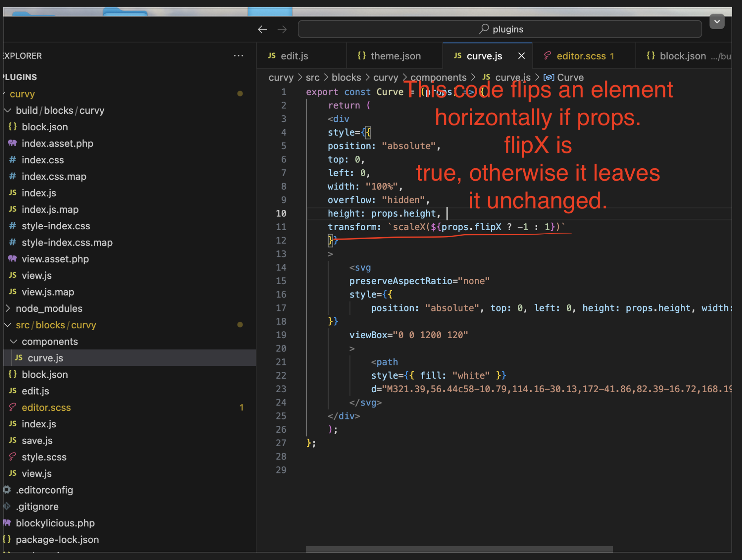Open save.js file

(x=130, y=441)
